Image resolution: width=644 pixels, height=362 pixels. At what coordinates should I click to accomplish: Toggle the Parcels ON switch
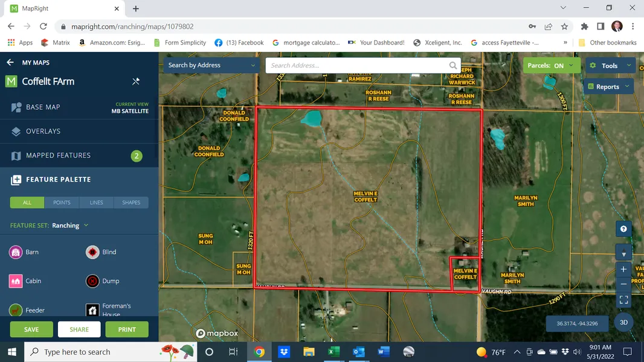point(552,66)
